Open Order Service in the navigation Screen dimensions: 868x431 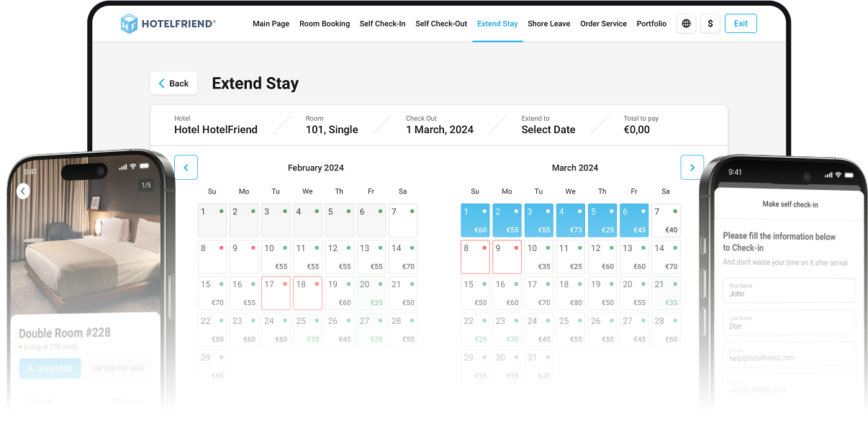click(603, 24)
